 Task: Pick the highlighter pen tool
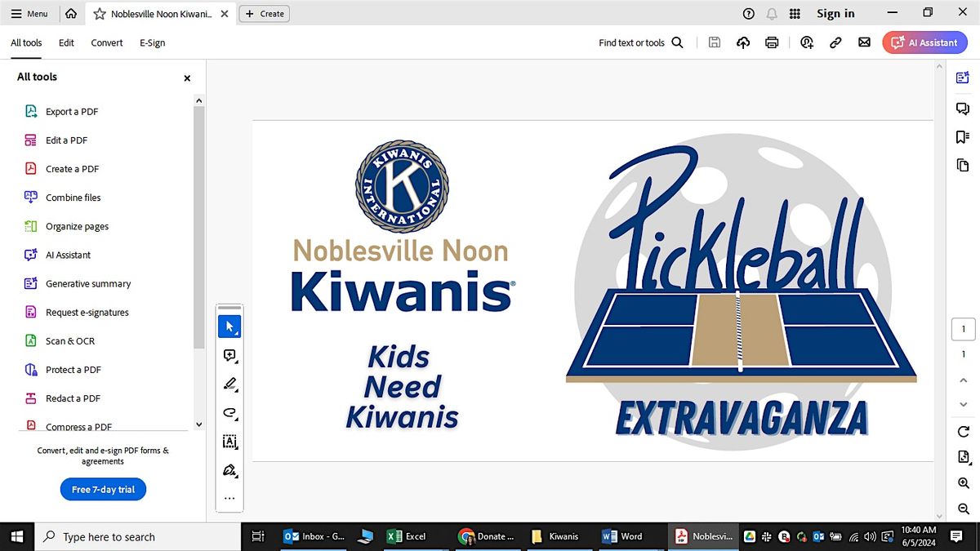pyautogui.click(x=229, y=384)
